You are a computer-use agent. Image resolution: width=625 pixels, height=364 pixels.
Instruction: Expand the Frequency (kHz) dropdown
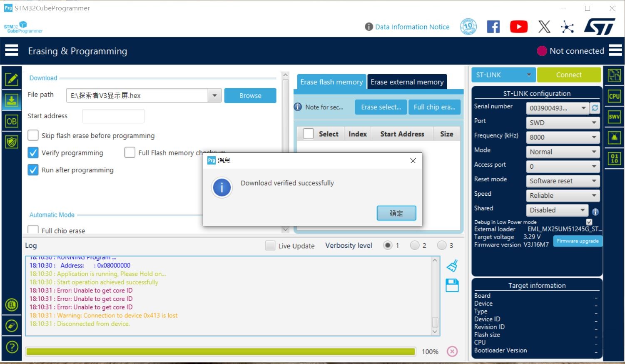coord(562,137)
